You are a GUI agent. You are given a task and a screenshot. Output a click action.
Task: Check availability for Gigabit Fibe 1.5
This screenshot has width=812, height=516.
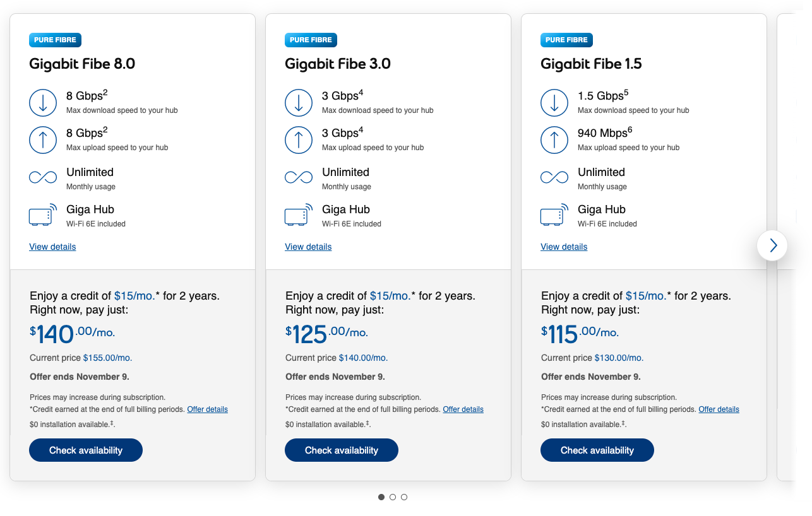coord(597,450)
